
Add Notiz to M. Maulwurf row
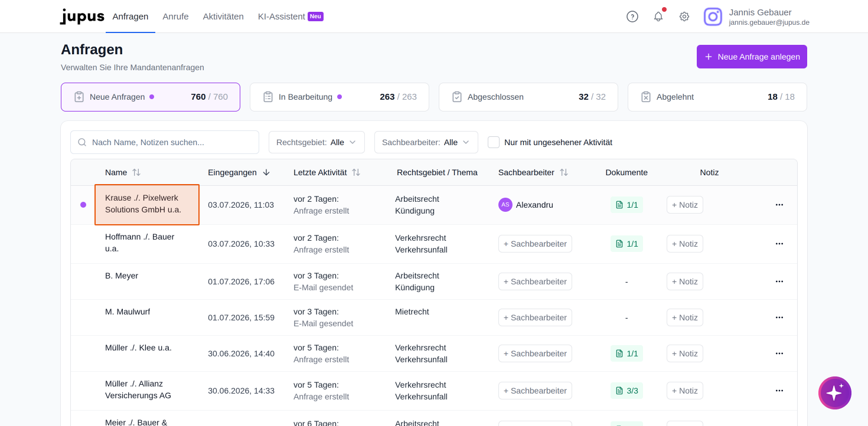685,317
